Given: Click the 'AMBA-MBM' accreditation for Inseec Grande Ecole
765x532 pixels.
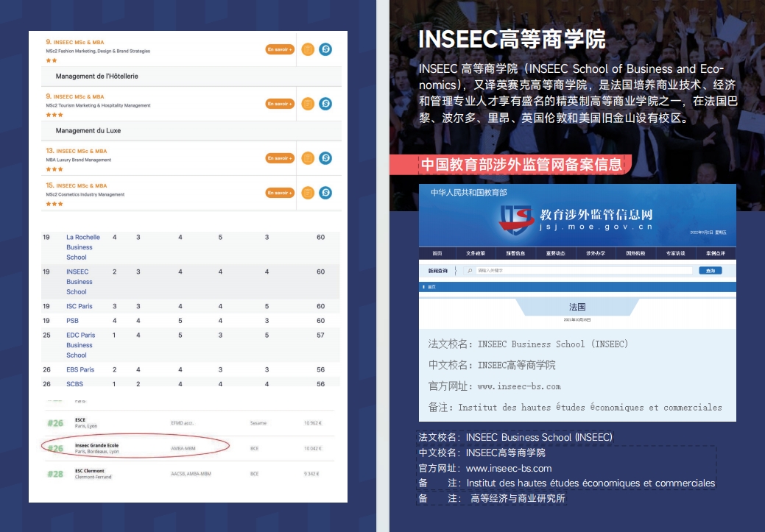Looking at the screenshot, I should [x=183, y=449].
